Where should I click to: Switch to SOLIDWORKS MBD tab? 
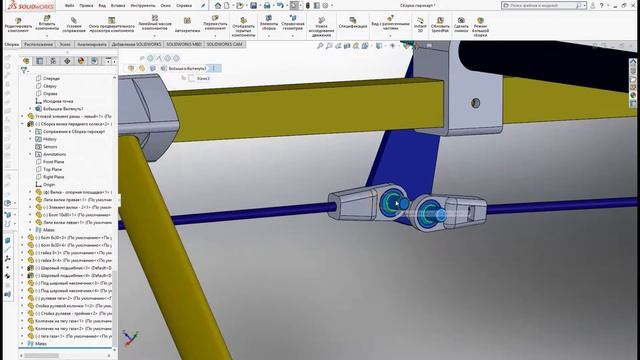(x=184, y=44)
